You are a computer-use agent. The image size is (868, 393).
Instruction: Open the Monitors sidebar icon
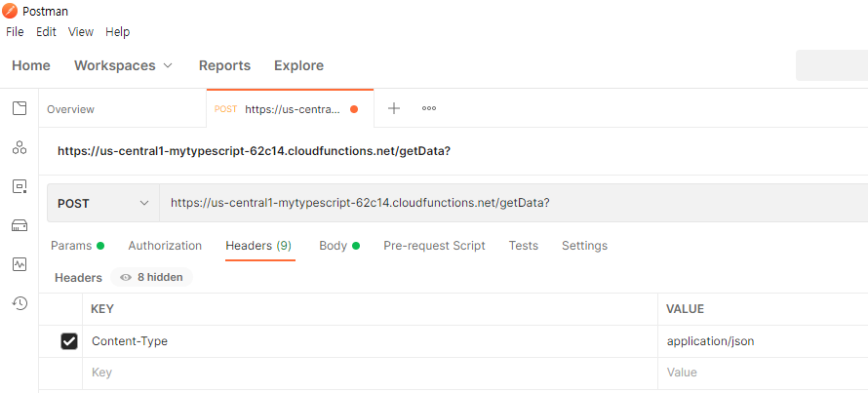pyautogui.click(x=20, y=264)
